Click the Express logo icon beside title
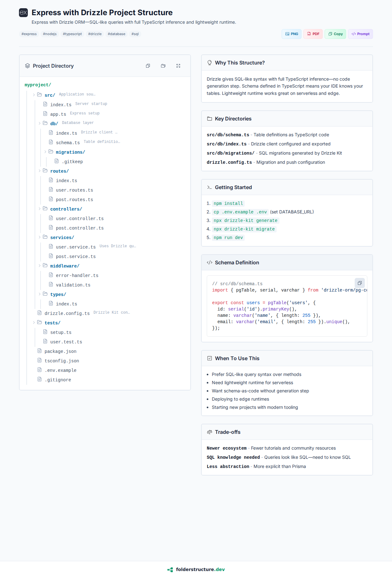This screenshot has width=392, height=578. pyautogui.click(x=23, y=13)
